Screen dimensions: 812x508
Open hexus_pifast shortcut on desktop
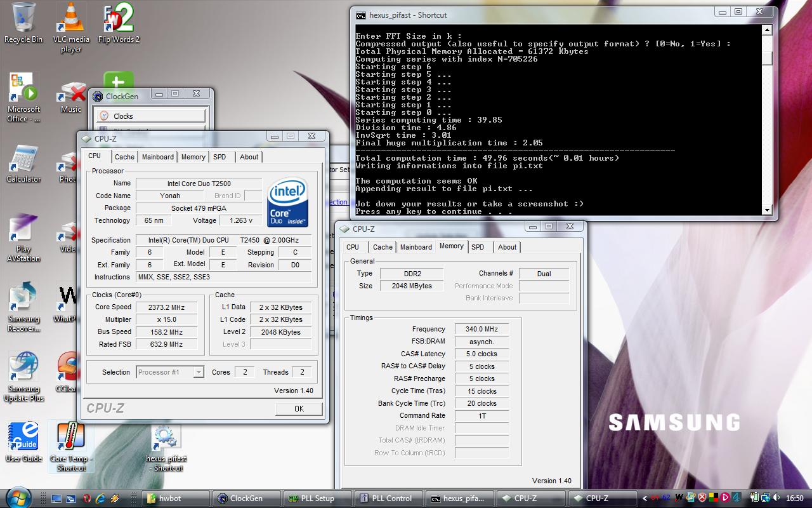(x=166, y=447)
